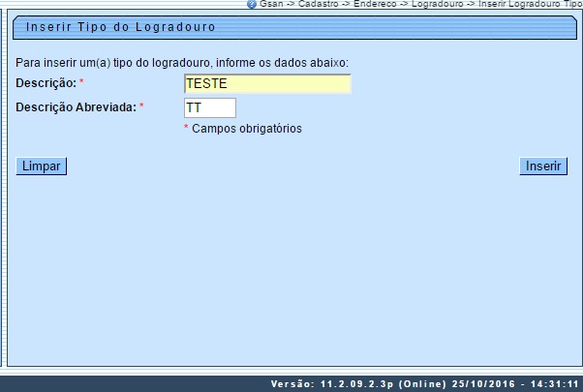Click the Descrição: label
Viewport: 583px width, 392px height.
46,83
